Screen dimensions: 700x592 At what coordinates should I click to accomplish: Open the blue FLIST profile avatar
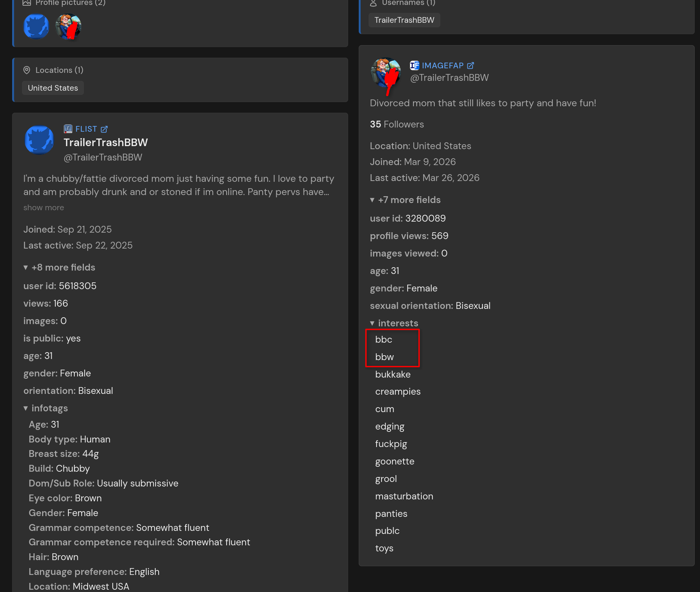pos(39,140)
